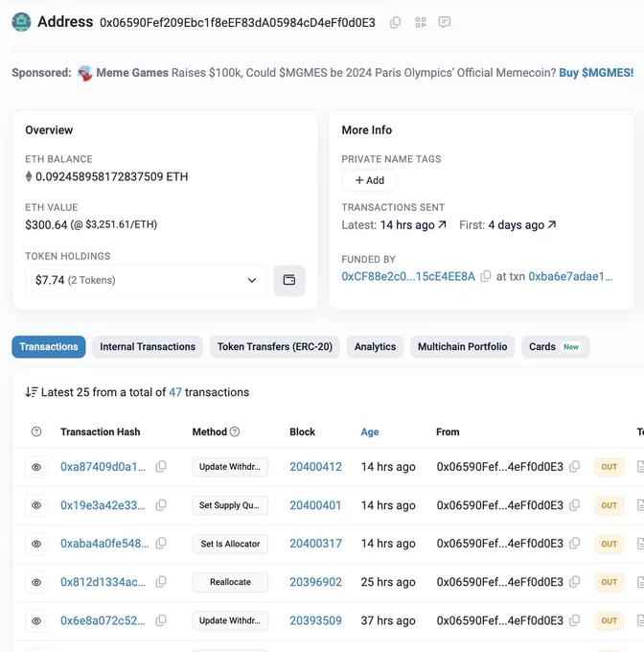
Task: Copy transaction hash 0x6e8a072c52...
Action: [161, 620]
